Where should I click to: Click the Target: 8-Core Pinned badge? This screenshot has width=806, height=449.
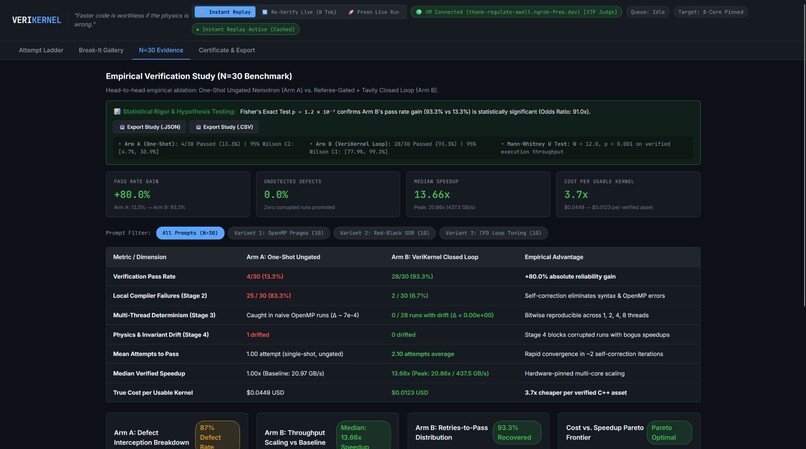tap(710, 12)
